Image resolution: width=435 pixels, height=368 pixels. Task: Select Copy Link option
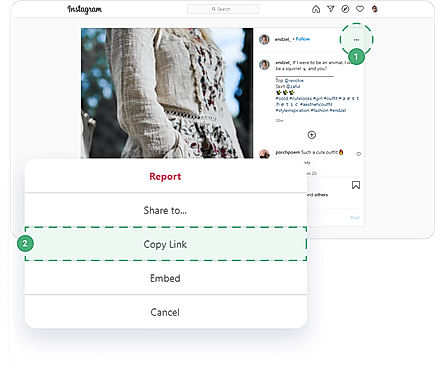tap(165, 244)
